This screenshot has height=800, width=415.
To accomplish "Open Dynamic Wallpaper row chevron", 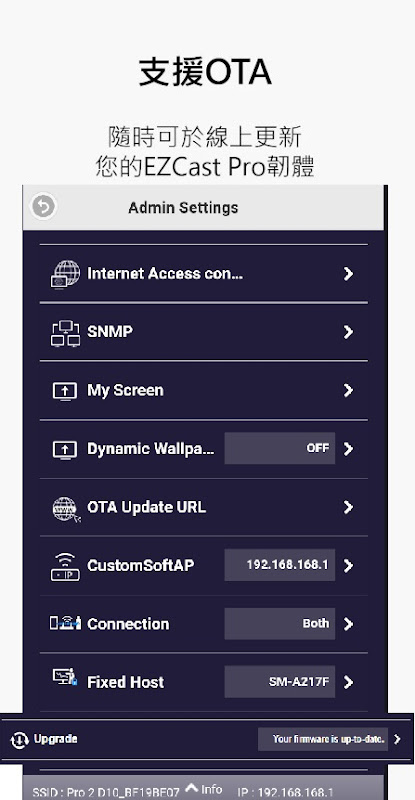I will (348, 448).
